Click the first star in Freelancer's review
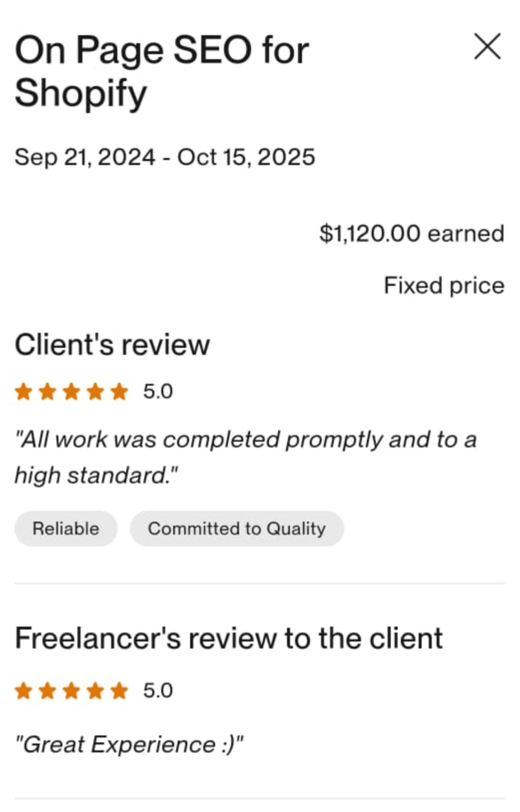This screenshot has width=520, height=812. tap(23, 691)
